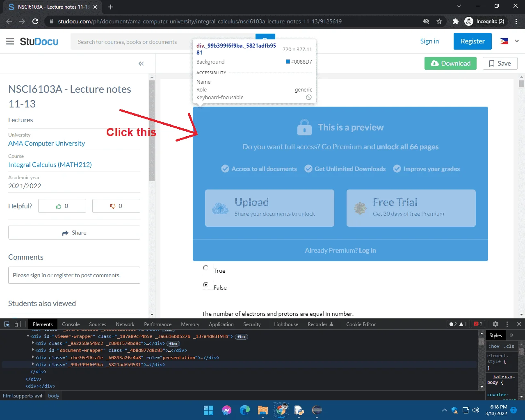Click the comments sign-in prompt field

point(74,275)
